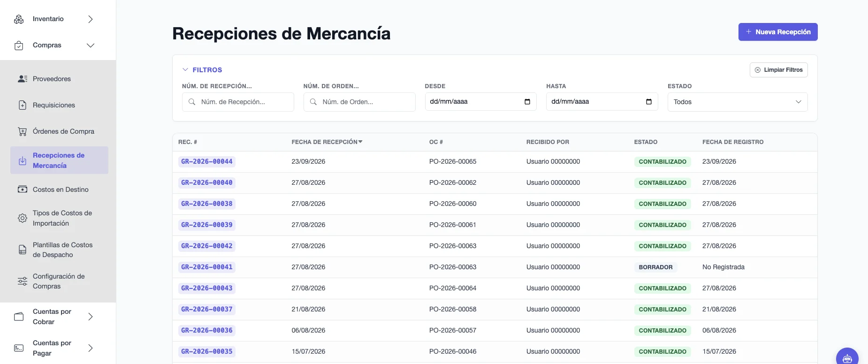The image size is (868, 364).
Task: Open Costos en Destino page
Action: [x=59, y=190]
